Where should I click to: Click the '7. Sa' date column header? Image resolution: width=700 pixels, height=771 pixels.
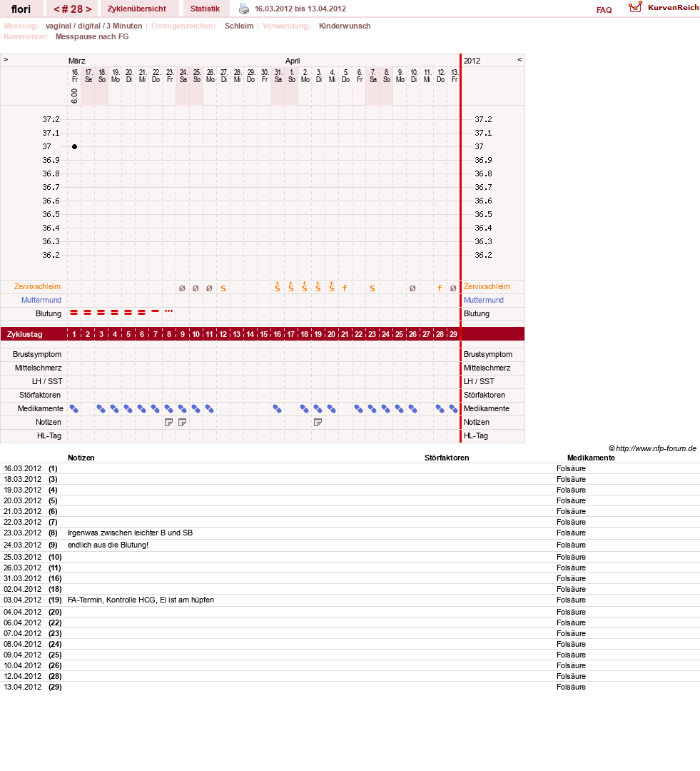372,76
